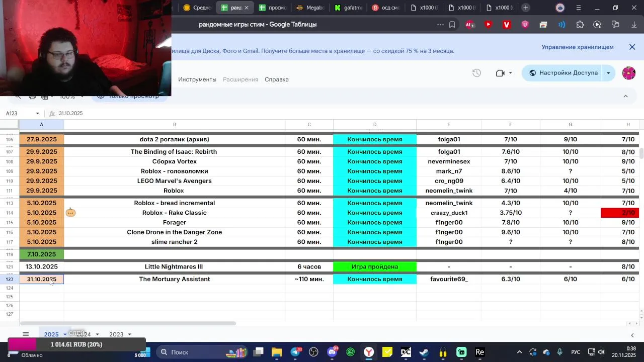The image size is (644, 362).
Task: Click the Настройки Доступа share button
Action: click(562, 73)
